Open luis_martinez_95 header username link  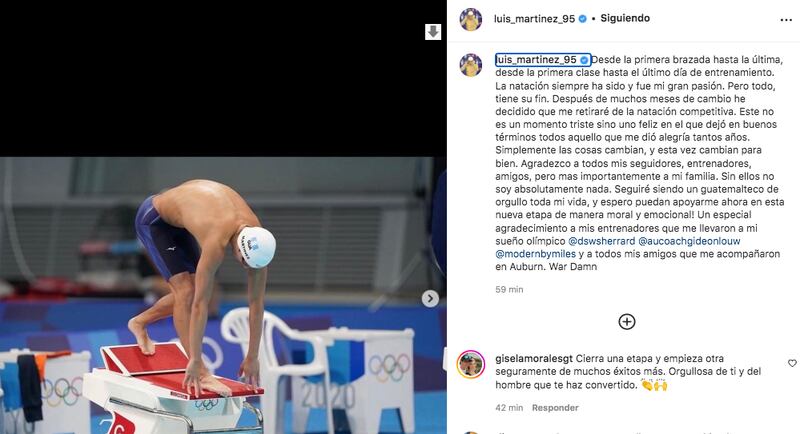point(534,19)
